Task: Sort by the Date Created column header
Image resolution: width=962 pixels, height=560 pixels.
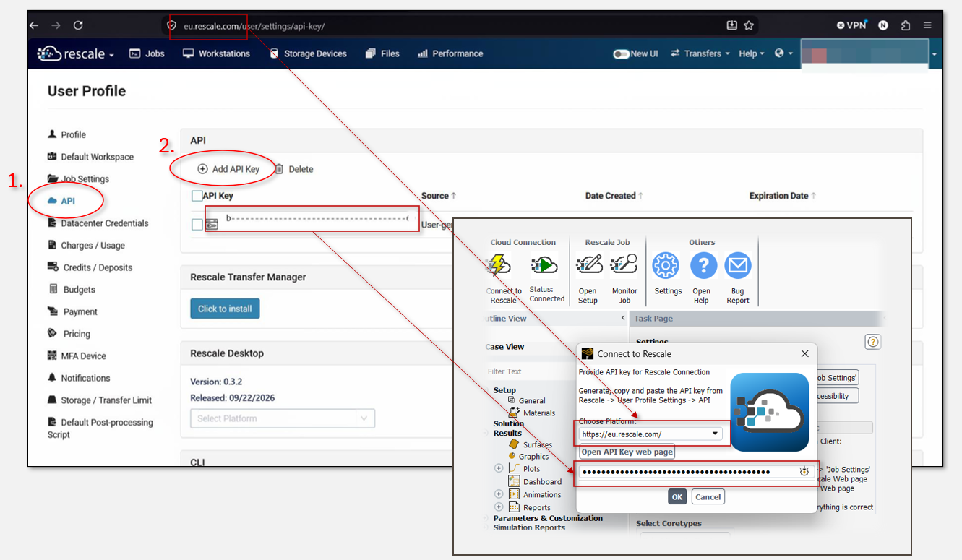Action: pyautogui.click(x=614, y=196)
